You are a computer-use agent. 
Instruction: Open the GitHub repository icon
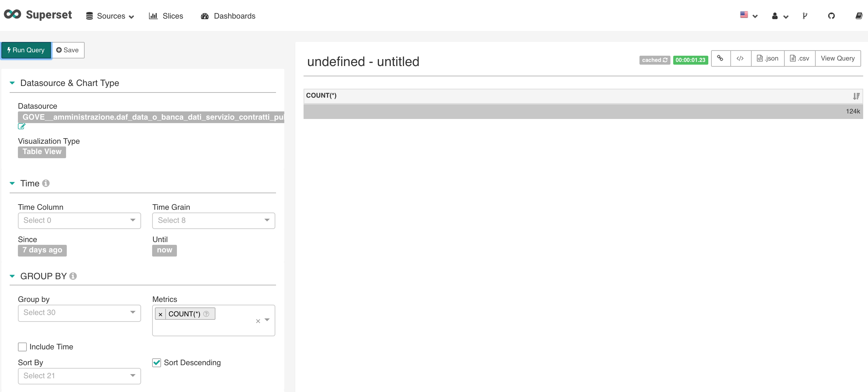click(831, 16)
